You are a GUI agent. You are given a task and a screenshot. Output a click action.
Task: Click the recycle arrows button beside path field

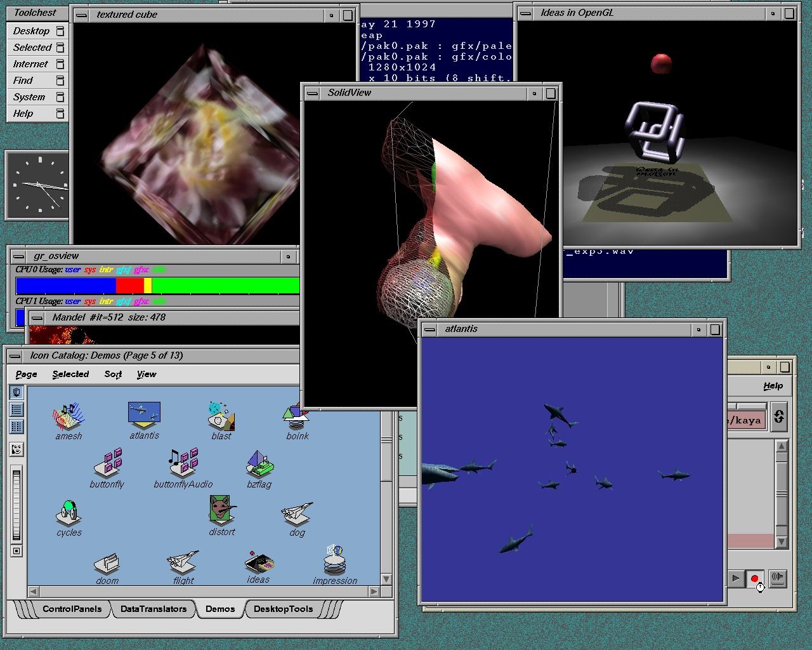779,416
